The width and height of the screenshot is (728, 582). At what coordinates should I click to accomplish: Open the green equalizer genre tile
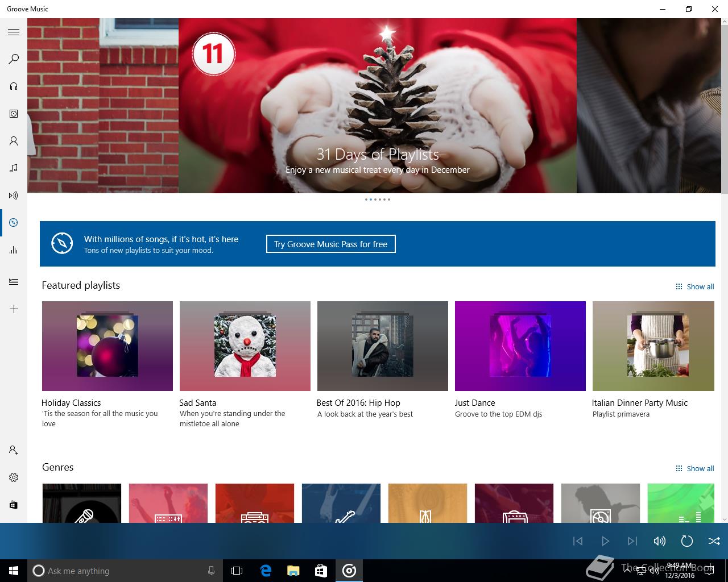(681, 503)
